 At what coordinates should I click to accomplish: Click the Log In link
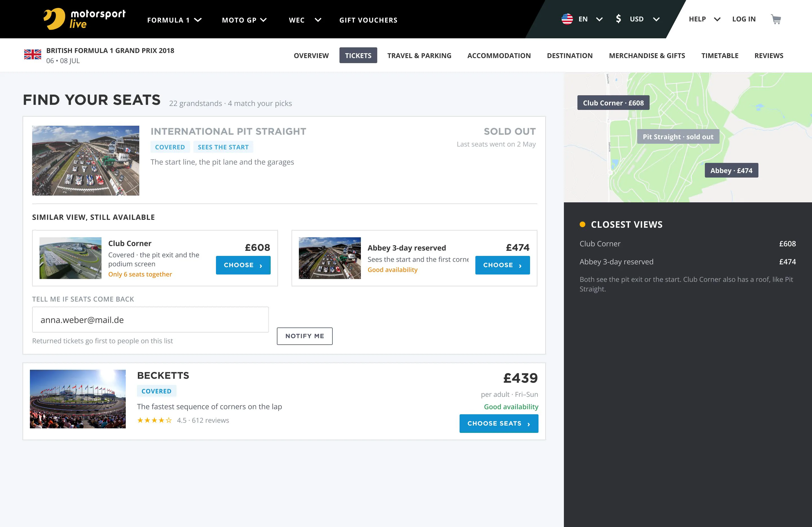(x=744, y=19)
